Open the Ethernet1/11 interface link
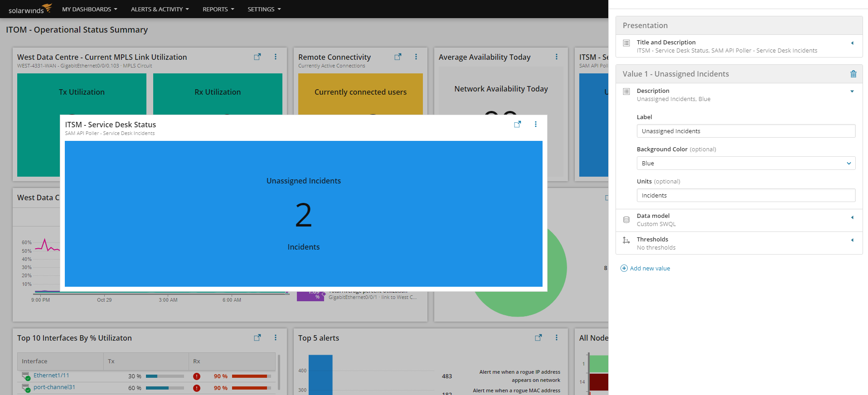The height and width of the screenshot is (395, 868). (x=51, y=376)
